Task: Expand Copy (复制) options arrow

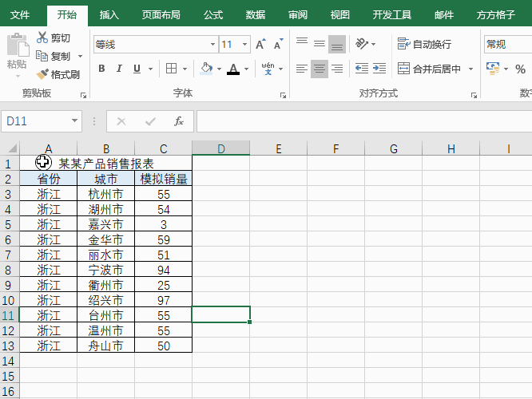Action: 81,57
